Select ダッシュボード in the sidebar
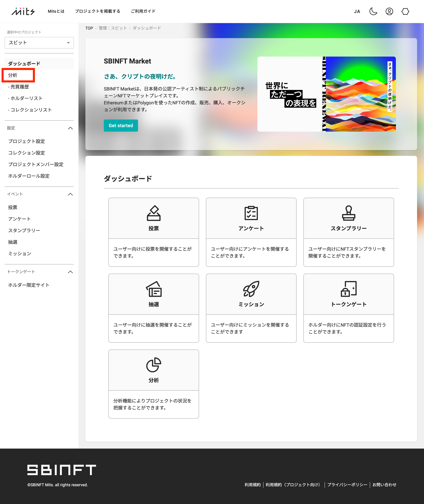Viewport: 424px width, 504px height. click(x=39, y=64)
